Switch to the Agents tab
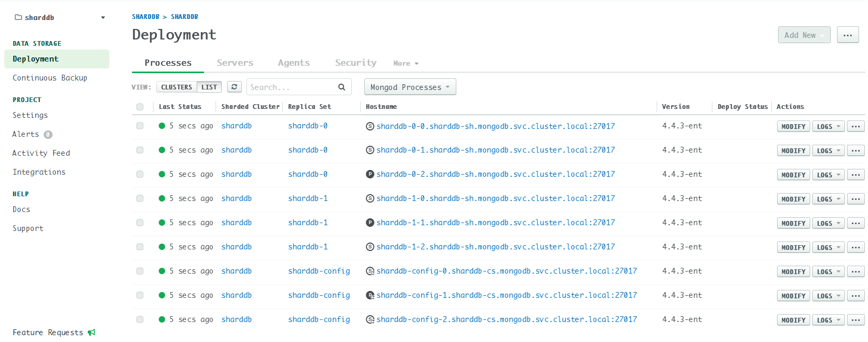 click(294, 63)
